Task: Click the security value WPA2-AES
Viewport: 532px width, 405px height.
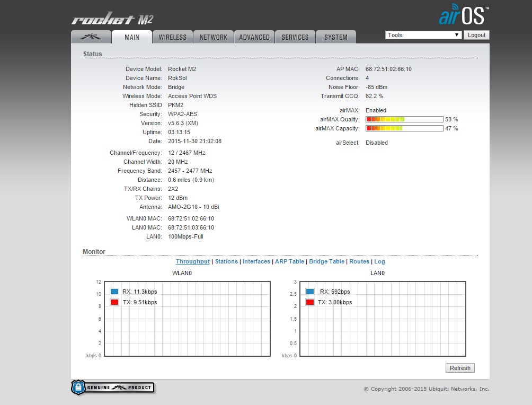Action: tap(182, 114)
